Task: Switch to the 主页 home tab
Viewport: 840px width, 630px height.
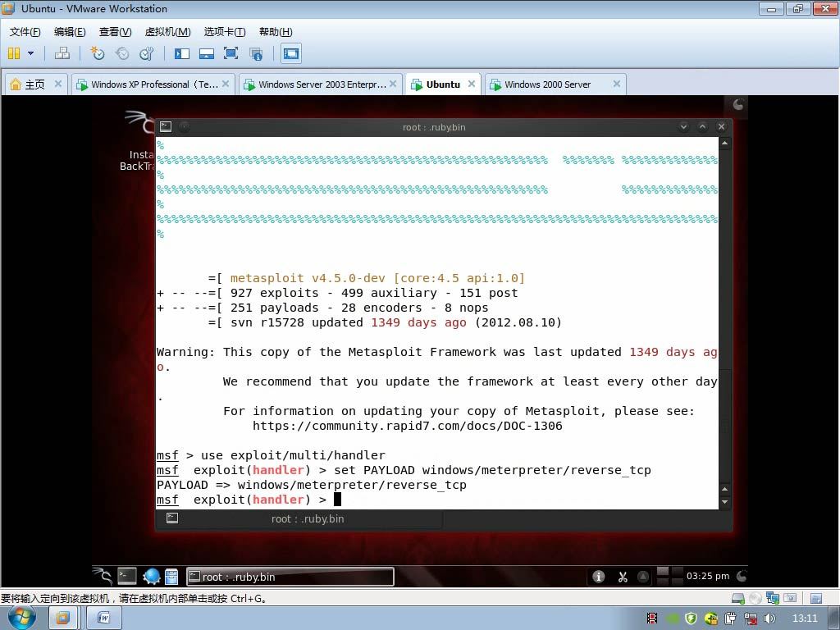Action: [34, 84]
